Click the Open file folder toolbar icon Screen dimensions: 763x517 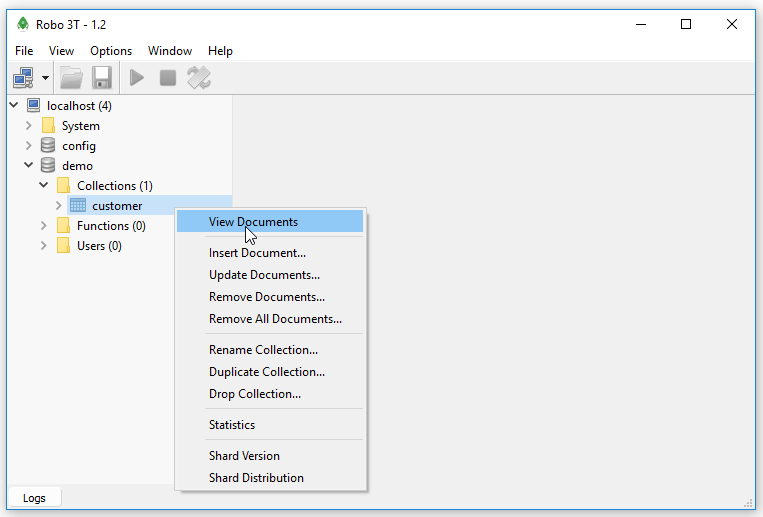(x=71, y=78)
